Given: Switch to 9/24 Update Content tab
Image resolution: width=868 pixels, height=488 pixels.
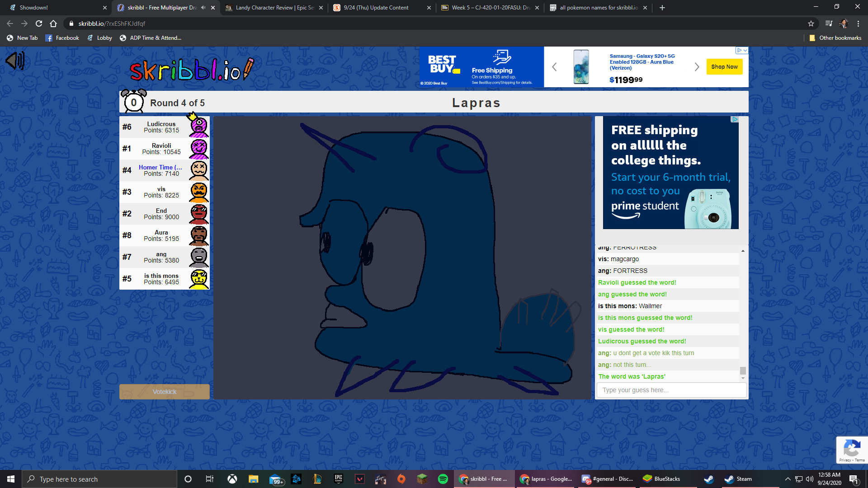Looking at the screenshot, I should click(x=381, y=8).
